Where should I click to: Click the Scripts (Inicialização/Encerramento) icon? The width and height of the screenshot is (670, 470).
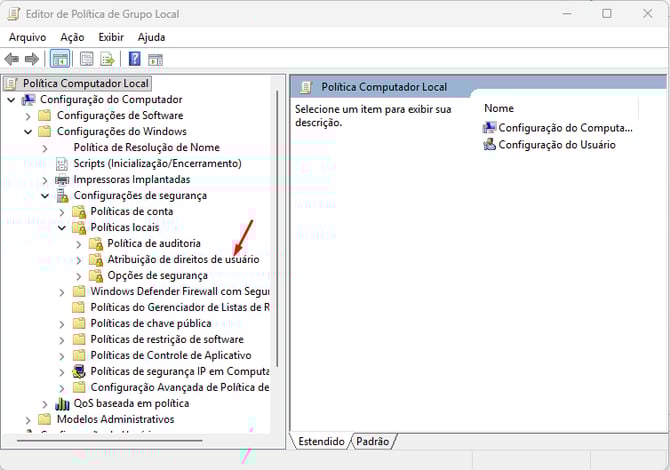tap(62, 164)
